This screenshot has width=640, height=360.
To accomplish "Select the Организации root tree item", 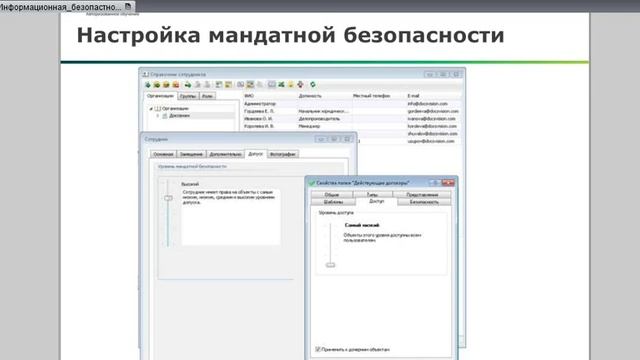I will click(x=175, y=109).
